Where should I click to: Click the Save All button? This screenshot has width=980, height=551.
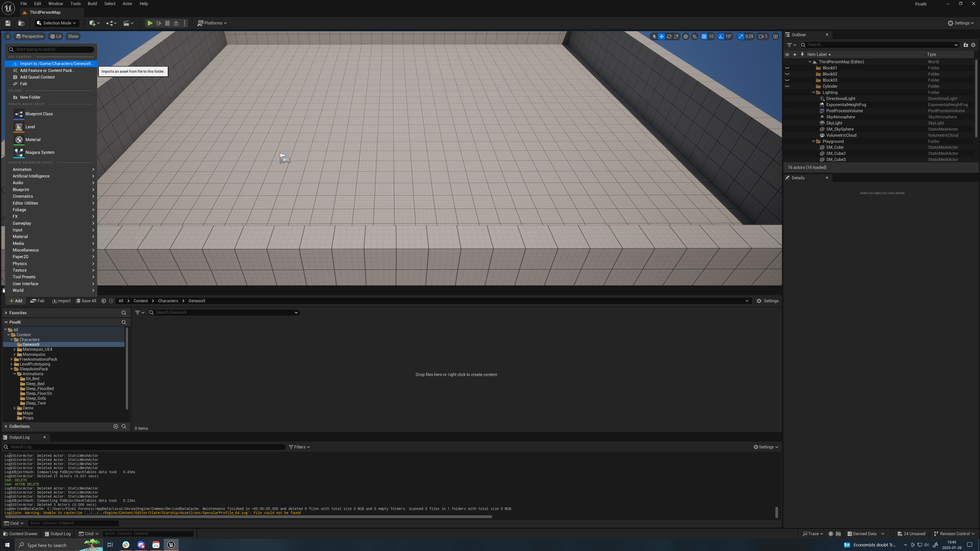point(86,301)
